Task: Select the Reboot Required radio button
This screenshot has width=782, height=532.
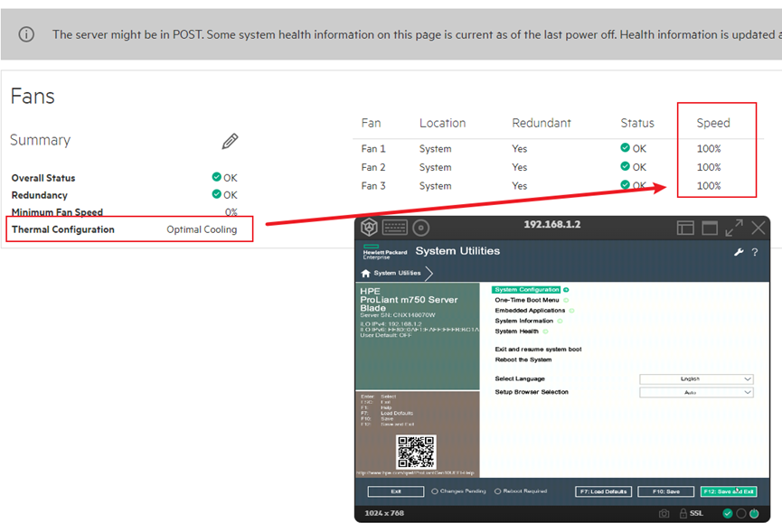Action: [x=498, y=491]
